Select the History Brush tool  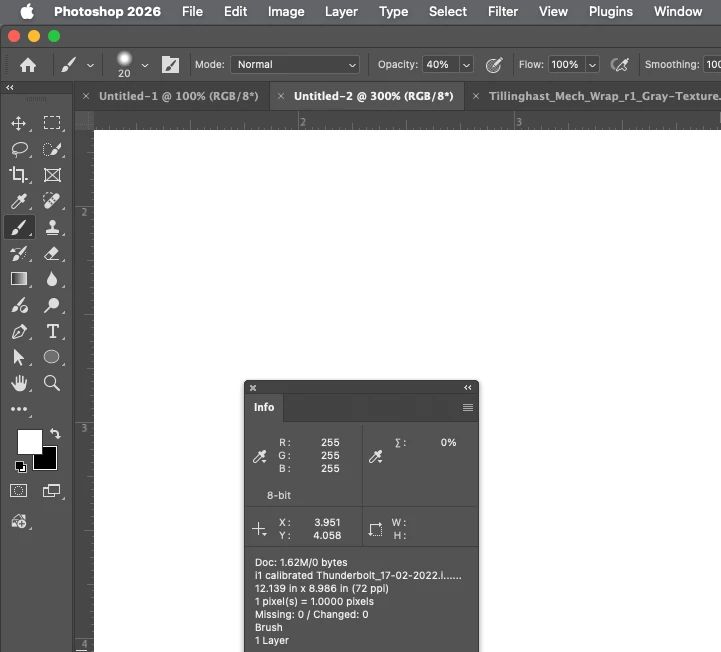[x=19, y=253]
